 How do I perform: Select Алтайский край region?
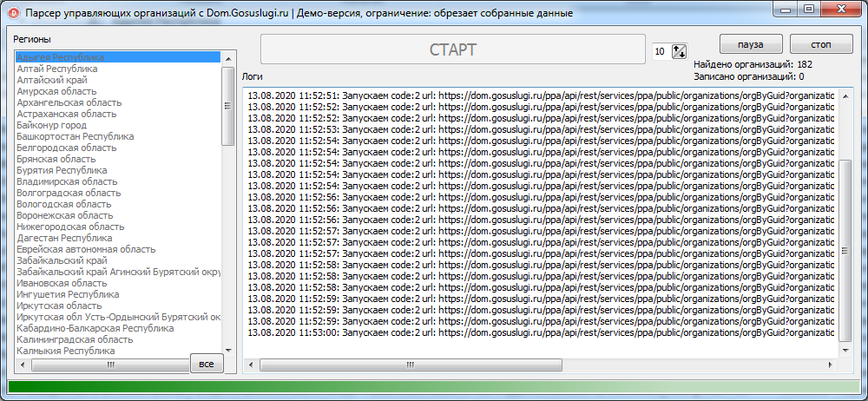[x=50, y=80]
